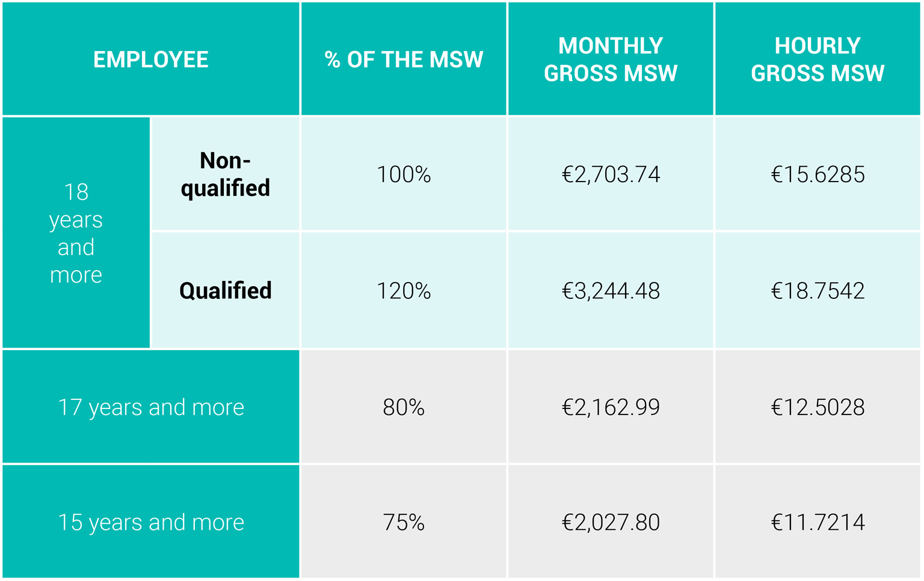The width and height of the screenshot is (924, 581).
Task: Click the 75% cell
Action: click(404, 522)
